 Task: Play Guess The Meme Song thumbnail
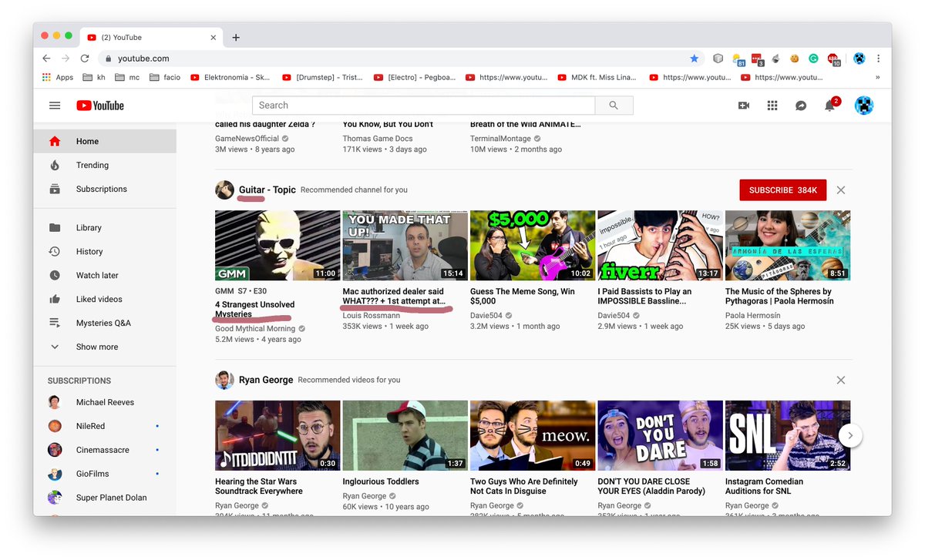pos(533,246)
